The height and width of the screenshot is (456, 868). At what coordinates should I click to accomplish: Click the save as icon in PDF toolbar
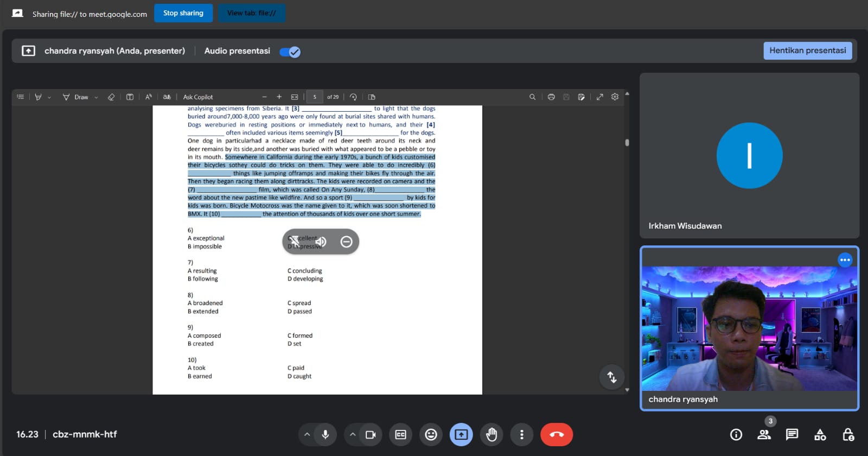tap(581, 97)
